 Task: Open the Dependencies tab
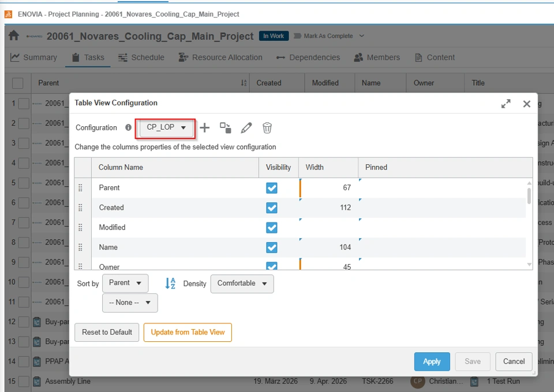point(308,57)
